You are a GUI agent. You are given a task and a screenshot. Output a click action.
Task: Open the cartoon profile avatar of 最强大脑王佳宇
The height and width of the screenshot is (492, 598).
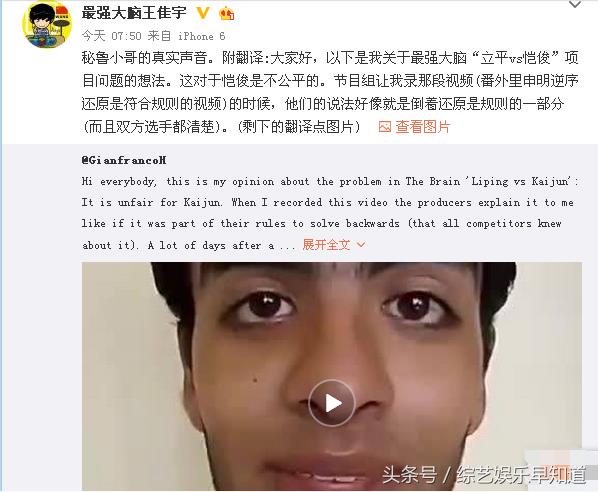pos(47,24)
